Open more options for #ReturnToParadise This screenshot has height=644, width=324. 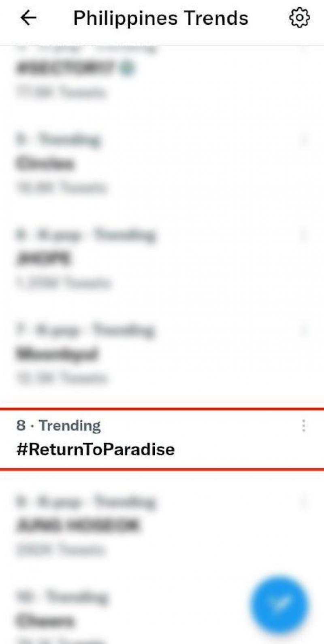(303, 425)
